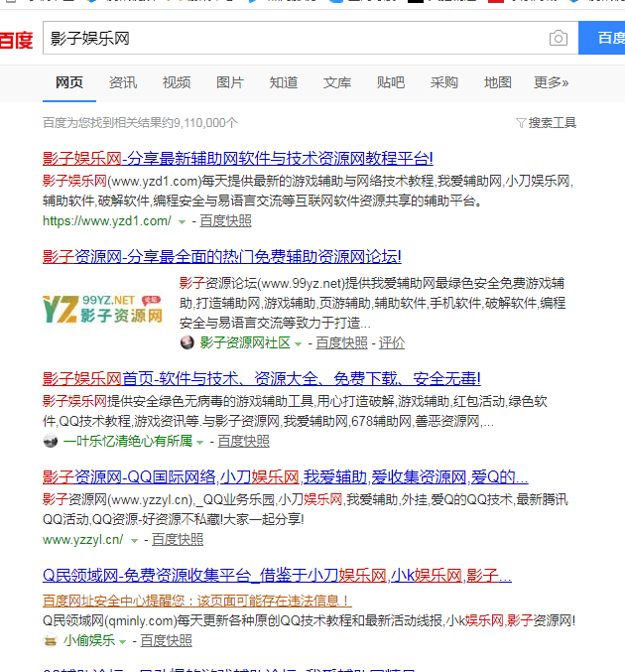Select the 网页 tab

69,82
